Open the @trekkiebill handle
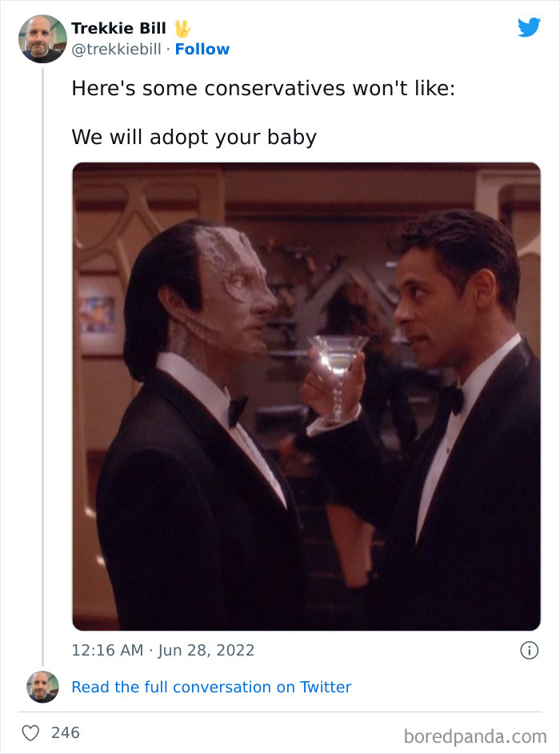The width and height of the screenshot is (560, 754). click(116, 49)
